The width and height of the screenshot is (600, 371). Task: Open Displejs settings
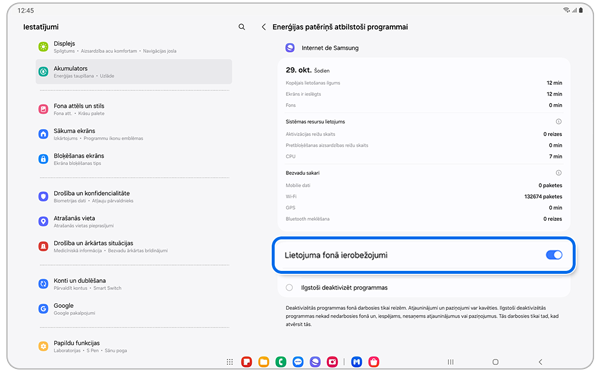click(134, 47)
